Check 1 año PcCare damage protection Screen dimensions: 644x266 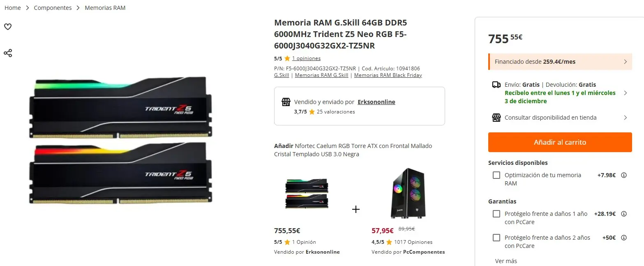[x=496, y=214]
